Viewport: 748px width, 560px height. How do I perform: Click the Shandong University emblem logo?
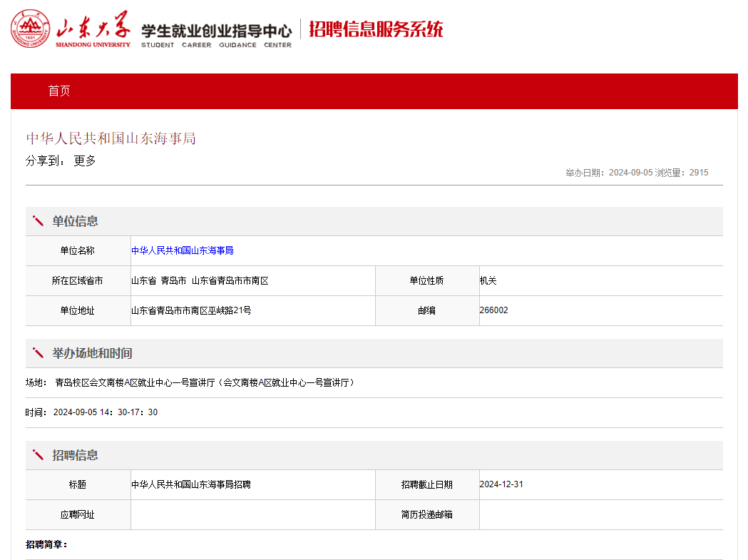[x=31, y=29]
